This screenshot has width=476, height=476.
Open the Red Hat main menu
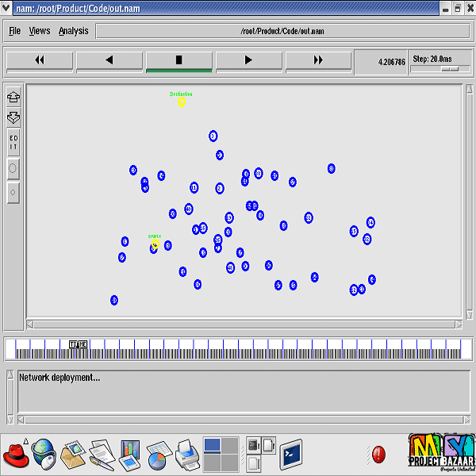(x=17, y=455)
